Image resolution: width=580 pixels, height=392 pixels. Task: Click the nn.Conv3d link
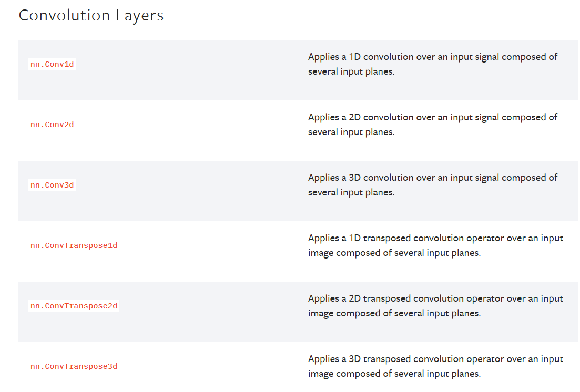coord(52,185)
